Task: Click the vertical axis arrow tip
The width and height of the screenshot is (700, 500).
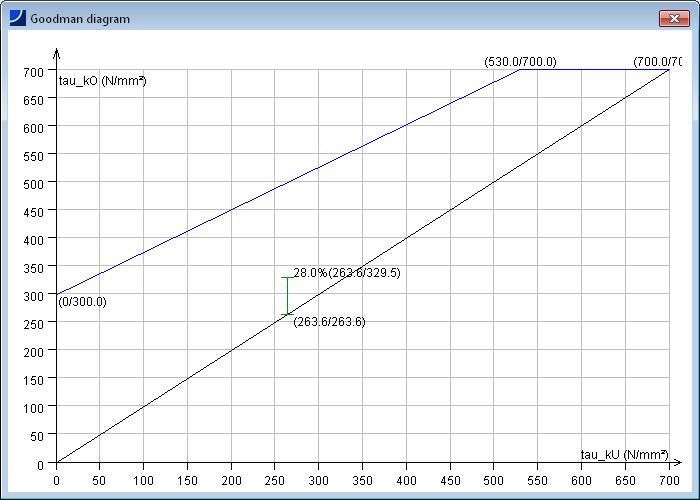Action: [x=57, y=52]
